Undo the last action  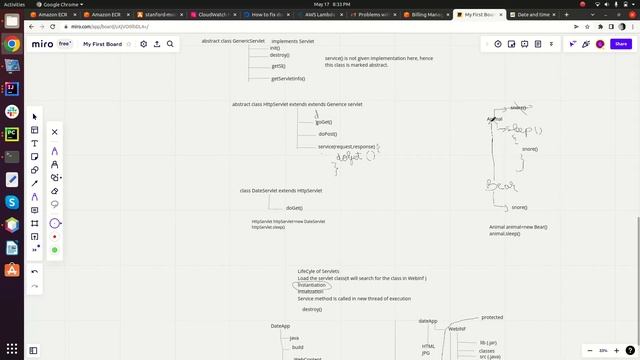pyautogui.click(x=35, y=272)
